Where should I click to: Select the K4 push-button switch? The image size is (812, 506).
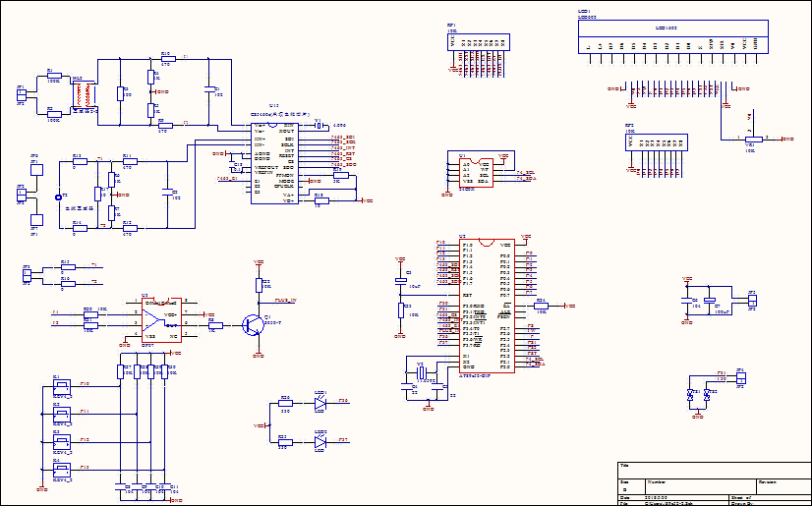[x=62, y=473]
